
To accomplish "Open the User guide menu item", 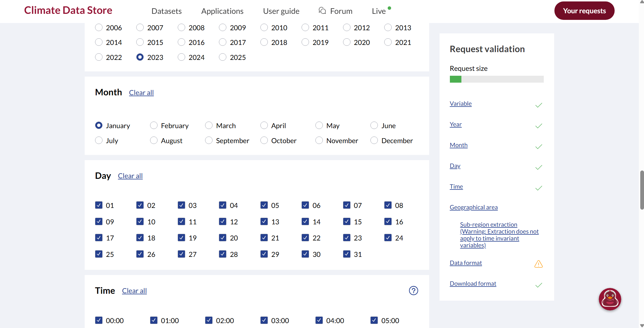I will [281, 11].
